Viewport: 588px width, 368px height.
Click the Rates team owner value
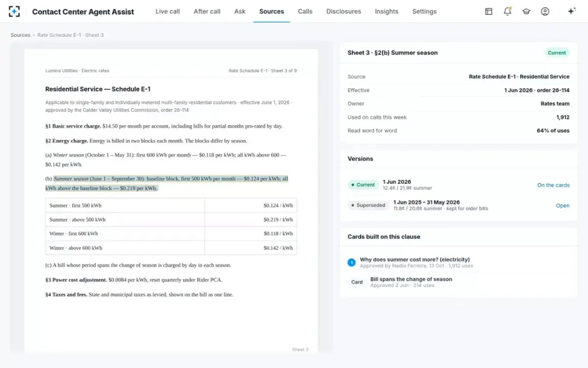(555, 104)
